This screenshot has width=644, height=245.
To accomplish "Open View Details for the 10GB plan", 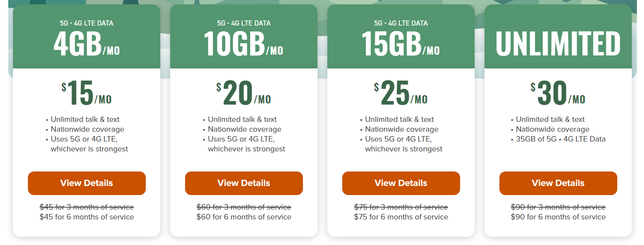I will click(x=244, y=183).
